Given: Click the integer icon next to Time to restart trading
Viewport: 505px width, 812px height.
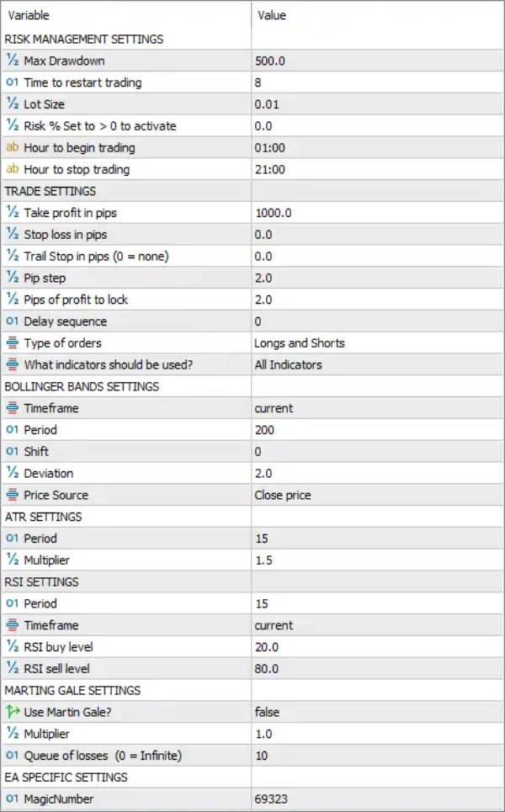Looking at the screenshot, I should pos(13,82).
